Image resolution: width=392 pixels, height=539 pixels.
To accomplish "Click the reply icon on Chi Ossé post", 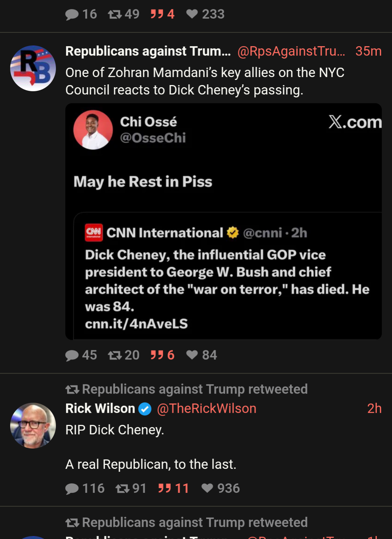I will pos(72,355).
